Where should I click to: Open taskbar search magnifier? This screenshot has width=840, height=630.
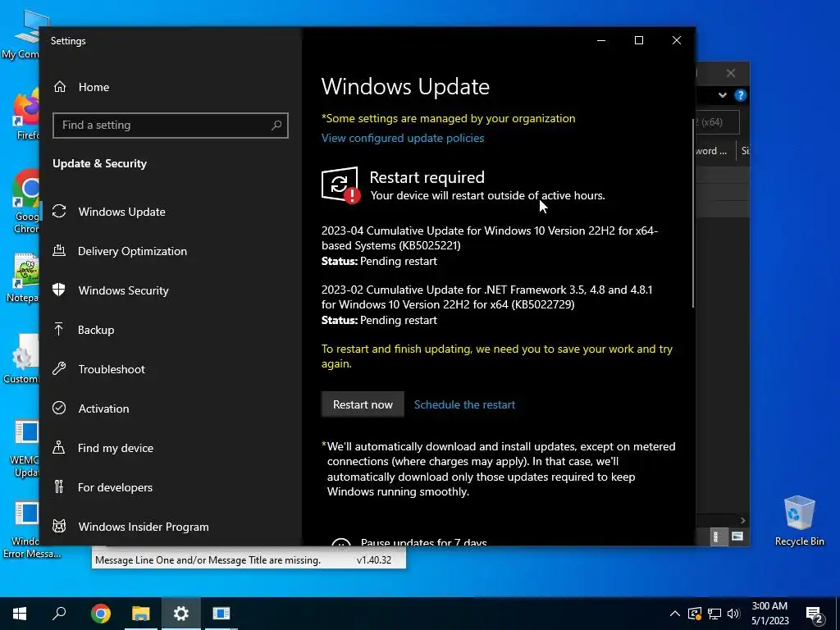pyautogui.click(x=59, y=614)
